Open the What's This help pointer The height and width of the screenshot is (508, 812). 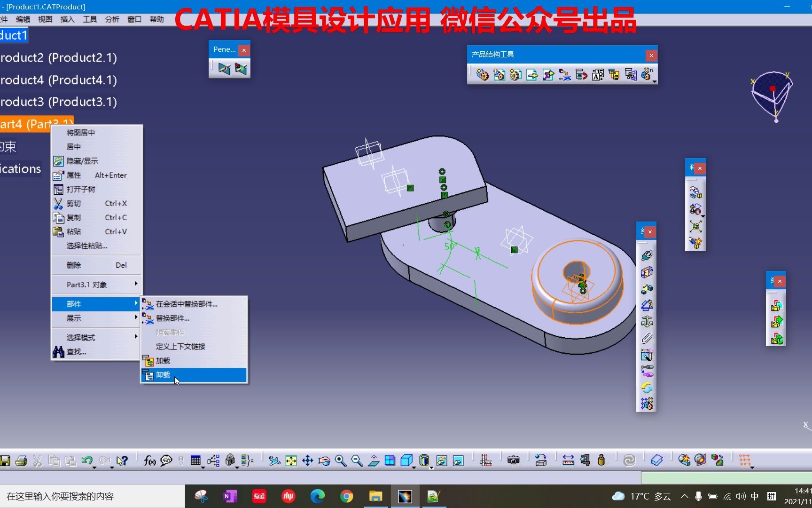click(122, 461)
